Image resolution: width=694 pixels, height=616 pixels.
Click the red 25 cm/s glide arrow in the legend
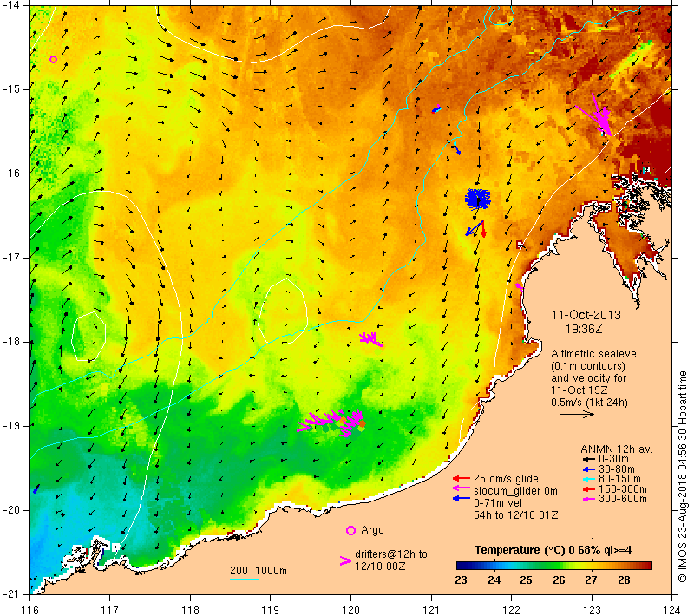click(462, 478)
